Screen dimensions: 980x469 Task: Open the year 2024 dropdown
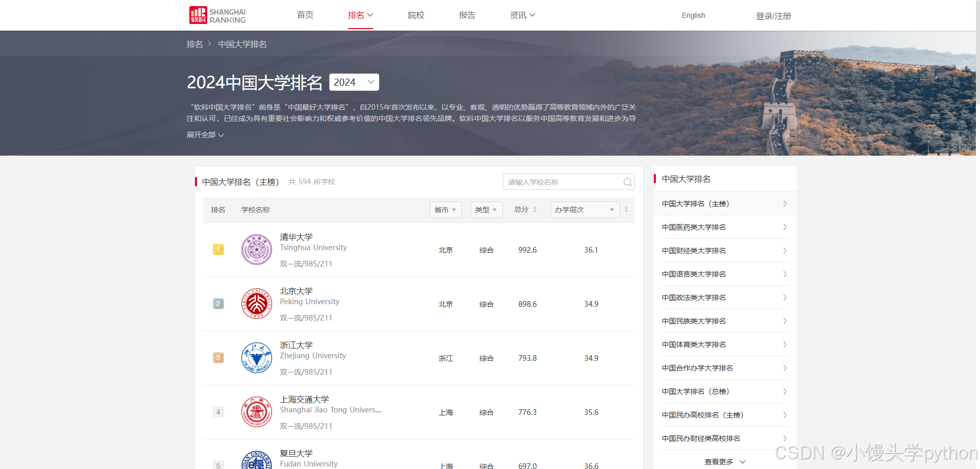click(354, 82)
